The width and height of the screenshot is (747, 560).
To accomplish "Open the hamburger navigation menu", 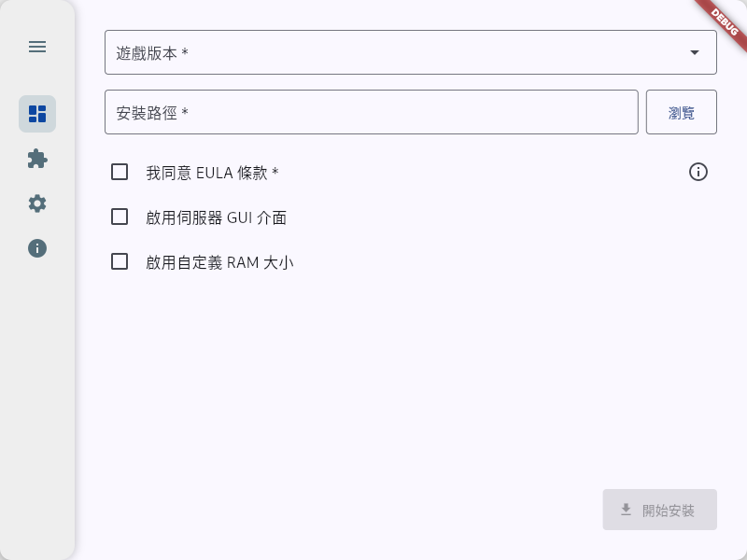I will pos(37,47).
